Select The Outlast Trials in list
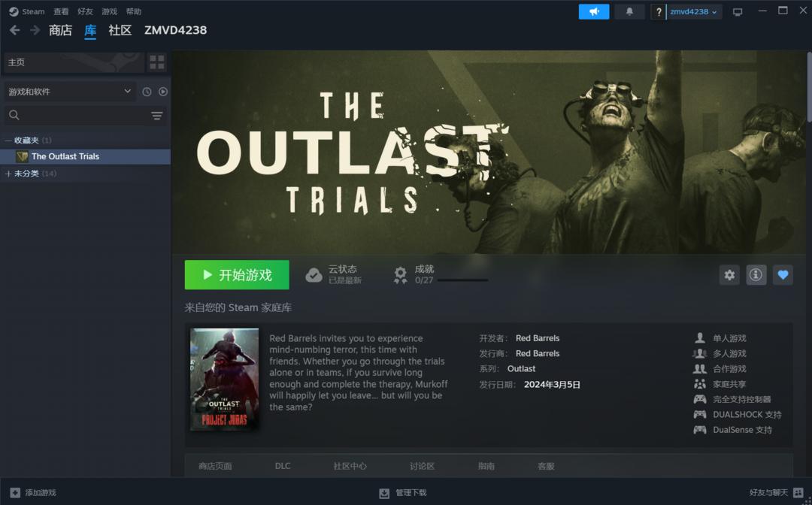 click(86, 157)
